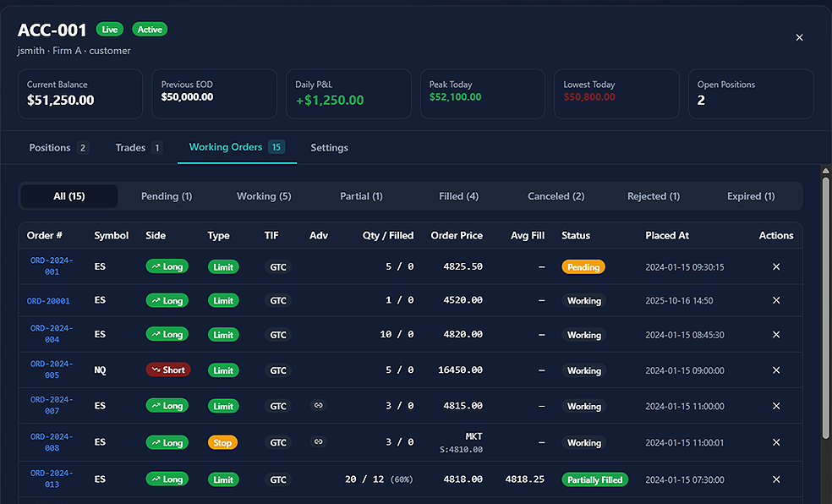Click the vertical scrollbar of orders list
The height and width of the screenshot is (504, 832).
tap(825, 304)
